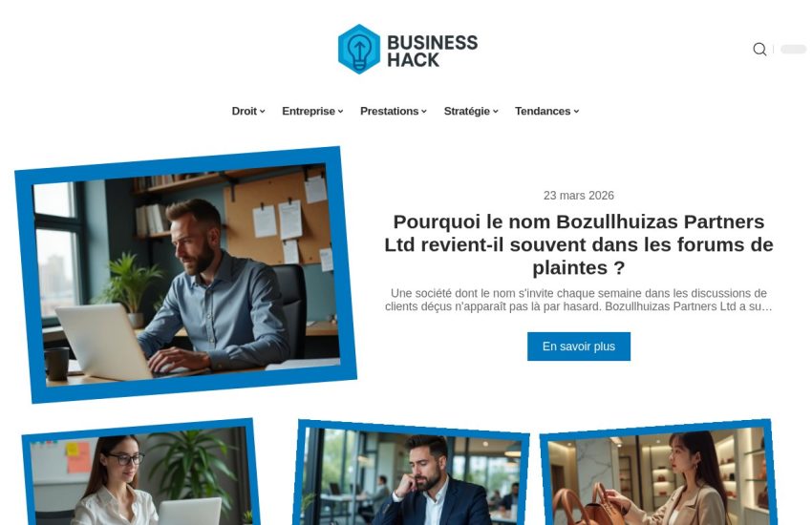Expand the chevron next to Prestations

(x=424, y=112)
